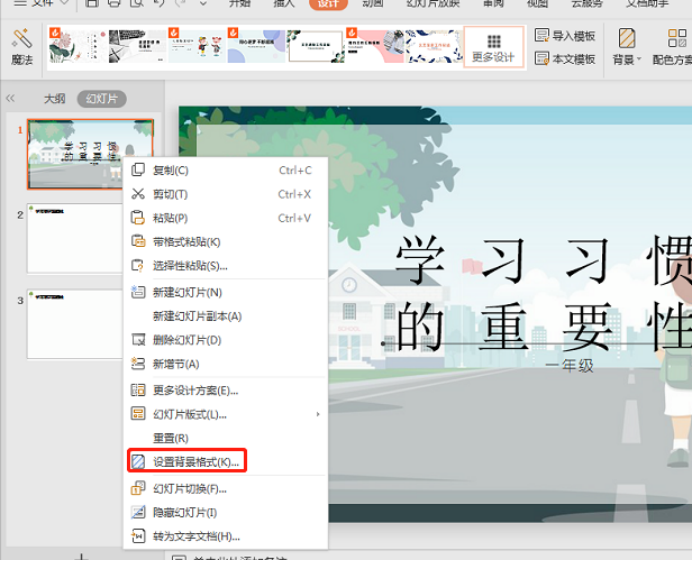The width and height of the screenshot is (692, 561).
Task: Select lotus flower design template thumbnail
Action: 77,46
